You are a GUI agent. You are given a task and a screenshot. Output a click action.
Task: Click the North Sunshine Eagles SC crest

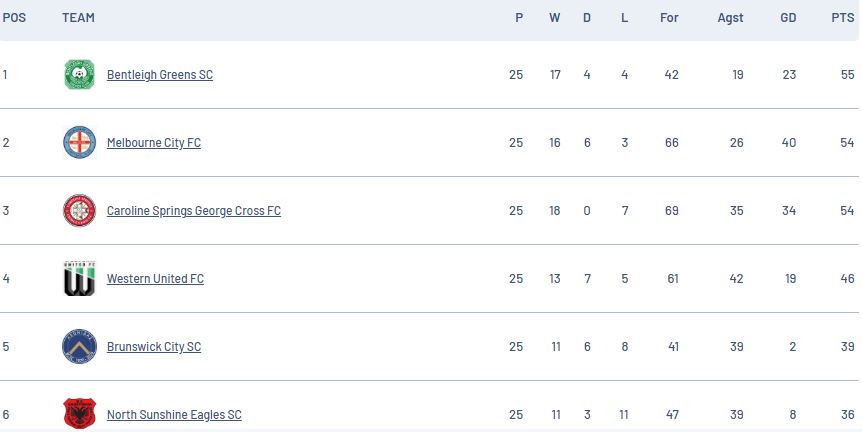click(x=79, y=414)
